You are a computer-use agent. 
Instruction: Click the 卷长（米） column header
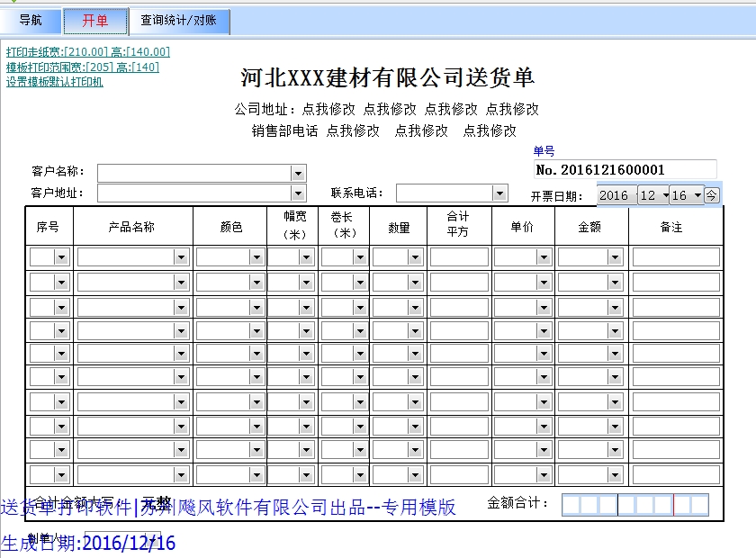[344, 226]
